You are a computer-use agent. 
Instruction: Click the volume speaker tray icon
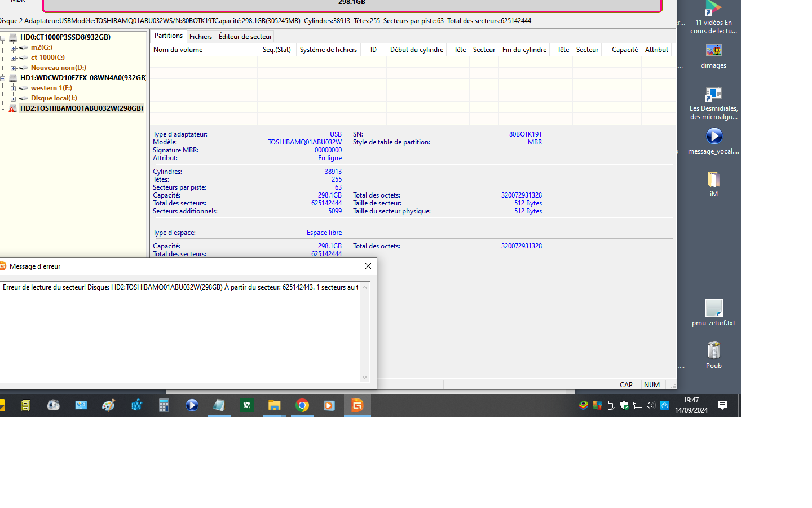coord(651,405)
